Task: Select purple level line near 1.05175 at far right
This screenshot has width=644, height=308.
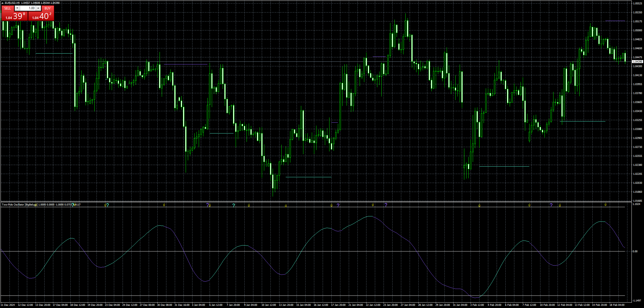Action: (x=615, y=21)
